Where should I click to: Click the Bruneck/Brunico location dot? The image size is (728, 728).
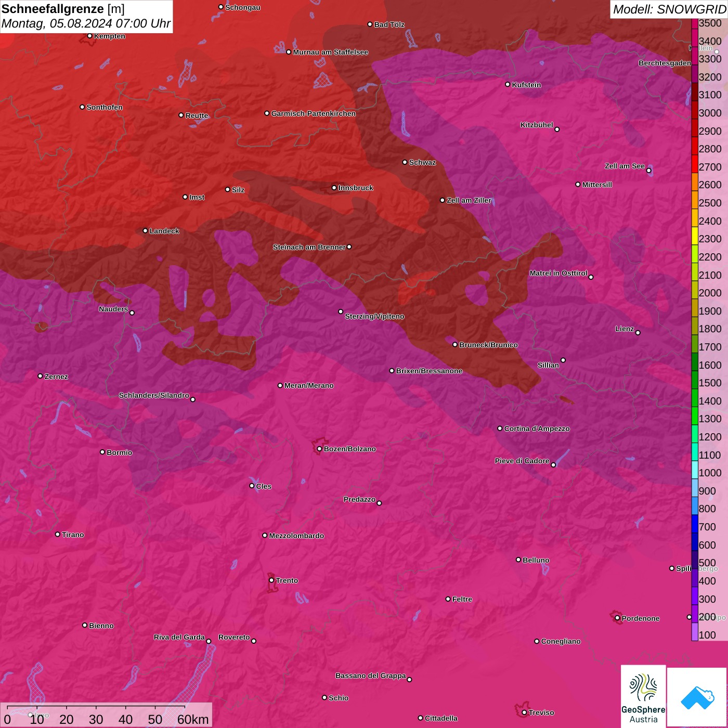(x=455, y=345)
